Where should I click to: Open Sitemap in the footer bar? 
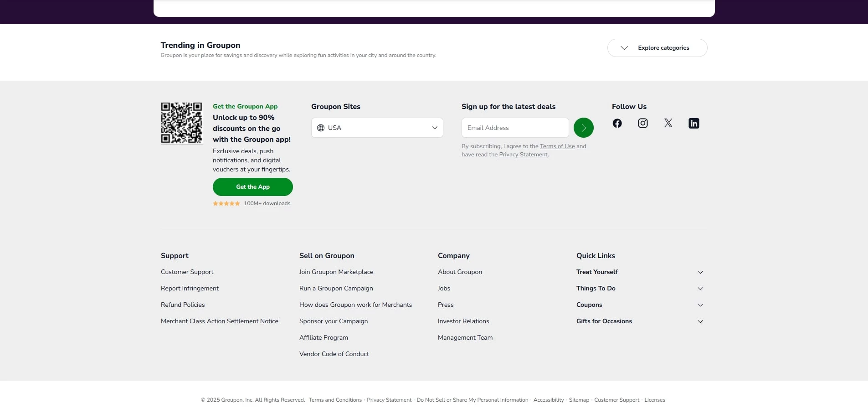coord(579,400)
